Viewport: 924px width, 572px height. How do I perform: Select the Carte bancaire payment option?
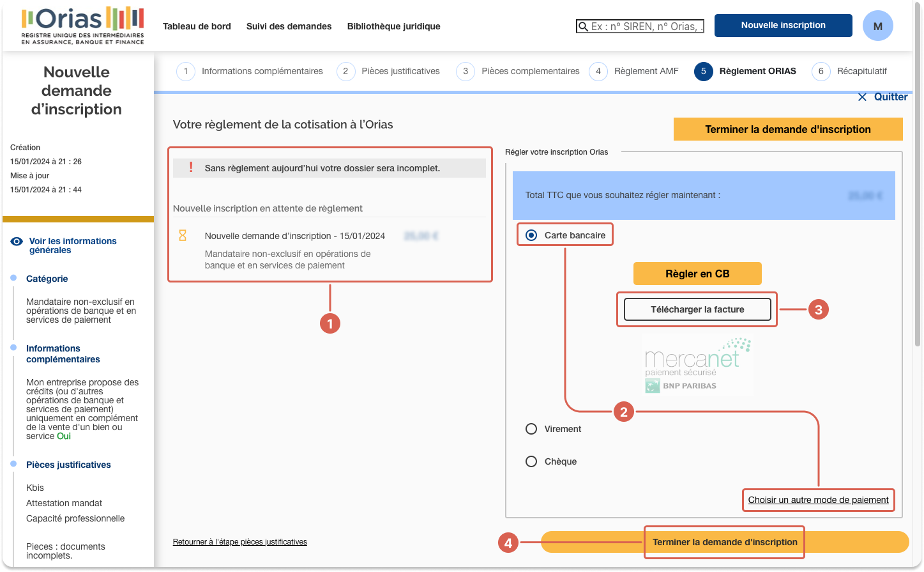tap(531, 234)
